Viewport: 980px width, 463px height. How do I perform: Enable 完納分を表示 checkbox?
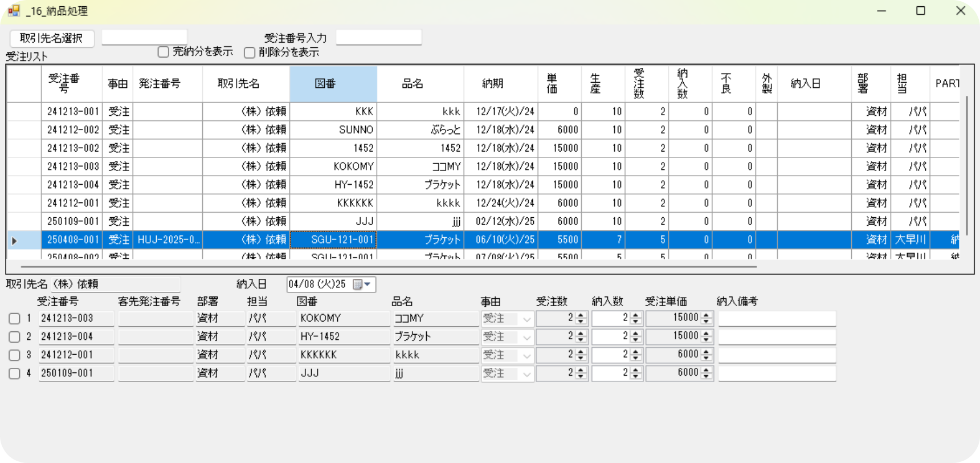point(164,52)
